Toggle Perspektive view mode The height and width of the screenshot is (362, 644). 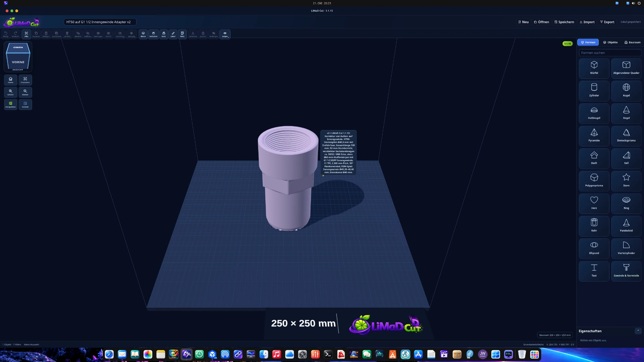pyautogui.click(x=11, y=104)
